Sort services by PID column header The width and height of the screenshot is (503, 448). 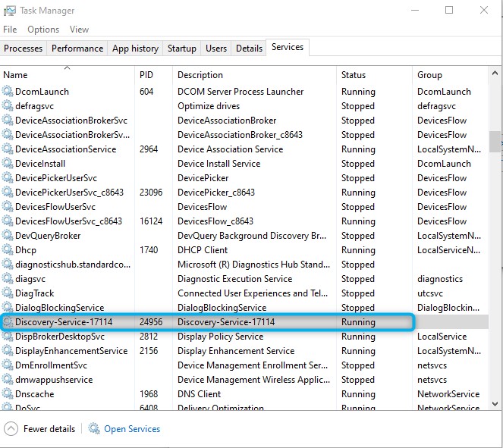point(153,74)
